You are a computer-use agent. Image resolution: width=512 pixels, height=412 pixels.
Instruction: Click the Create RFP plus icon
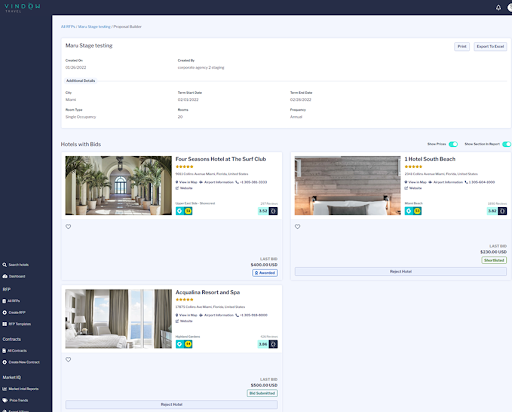point(5,313)
